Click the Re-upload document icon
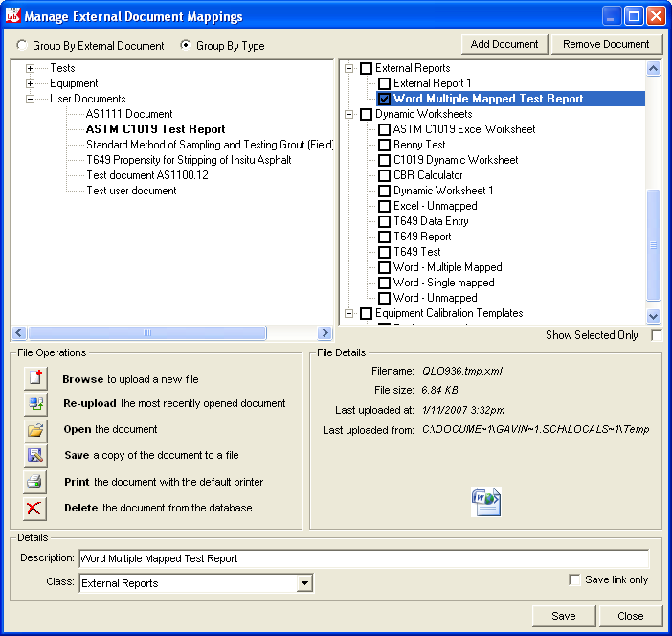This screenshot has width=672, height=636. tap(34, 404)
